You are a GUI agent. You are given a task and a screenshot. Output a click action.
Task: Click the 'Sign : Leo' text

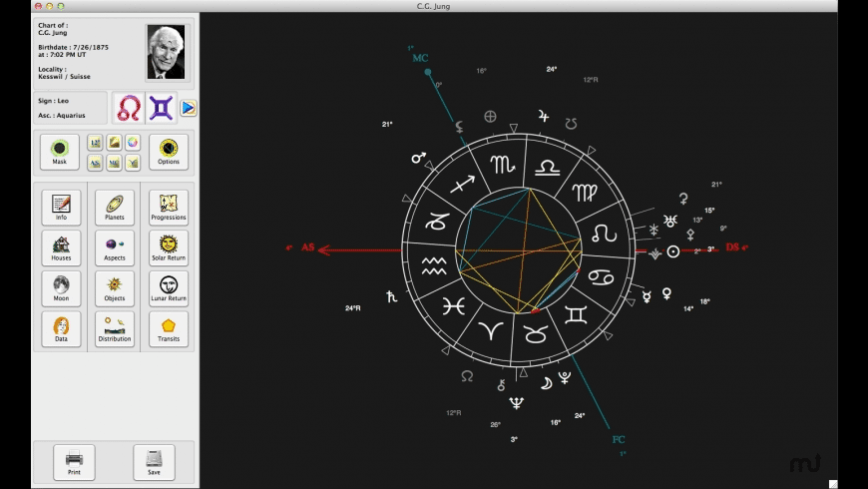click(x=53, y=101)
